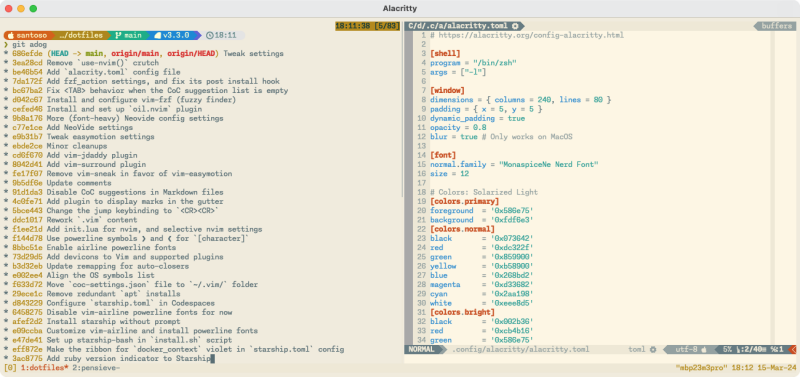
Task: Click the opacity = 0.8 line
Action: [x=458, y=128]
